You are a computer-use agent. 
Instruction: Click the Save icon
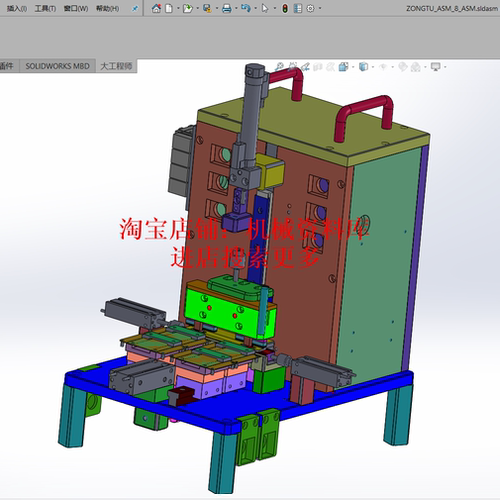click(x=207, y=8)
